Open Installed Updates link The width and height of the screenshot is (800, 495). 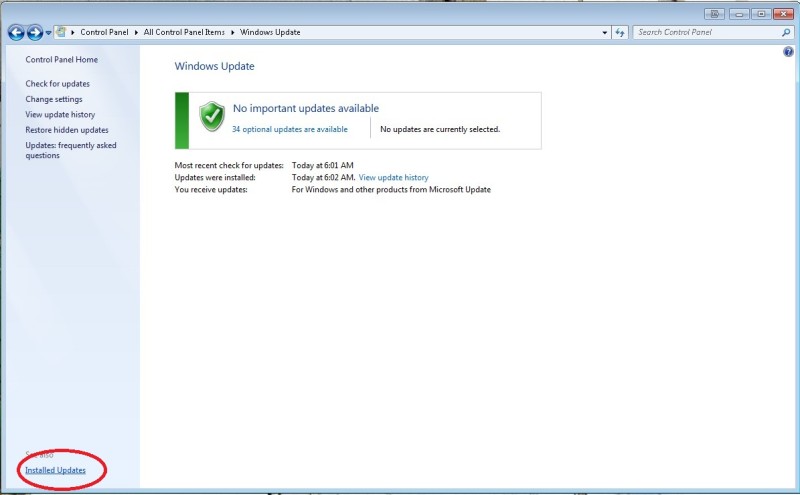(x=55, y=470)
